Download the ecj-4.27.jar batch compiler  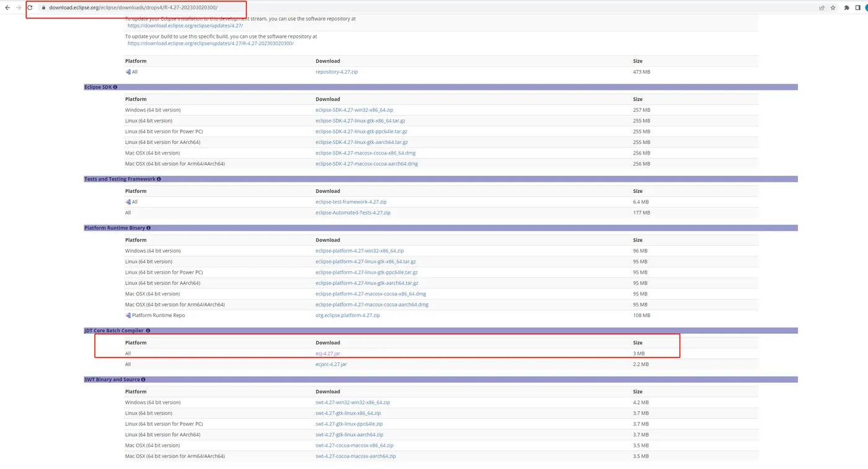tap(328, 354)
